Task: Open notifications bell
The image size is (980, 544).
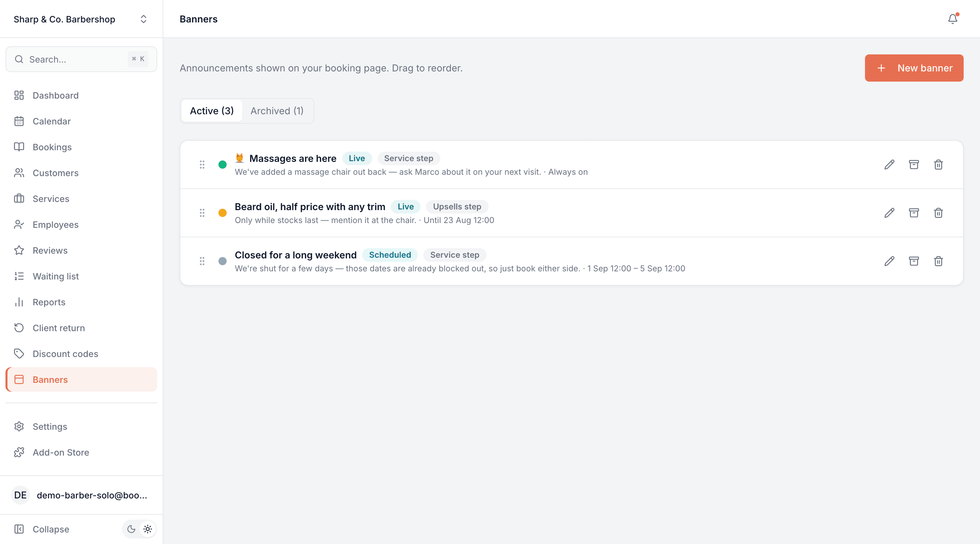Action: pos(953,19)
